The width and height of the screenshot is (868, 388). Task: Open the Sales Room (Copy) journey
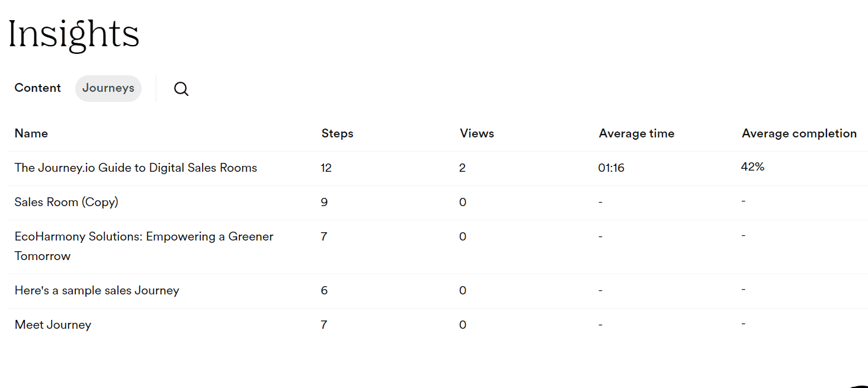pos(66,202)
